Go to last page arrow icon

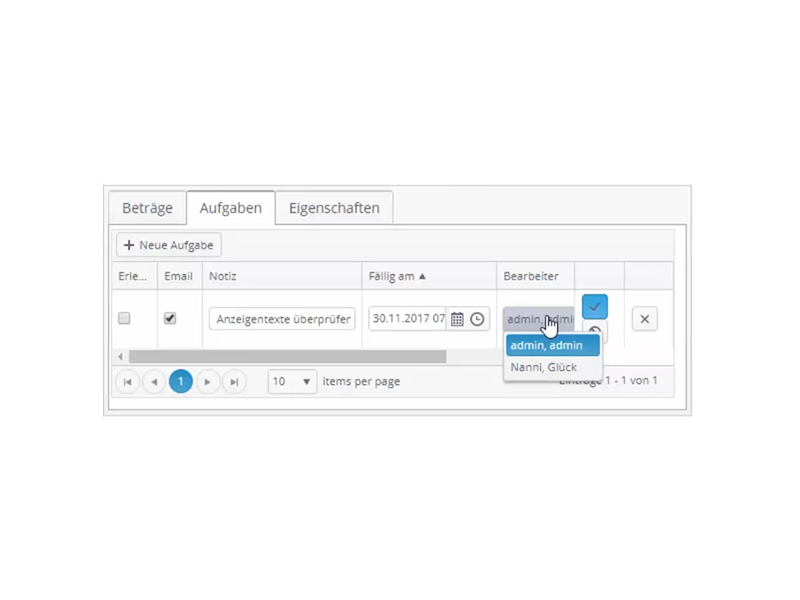point(234,382)
